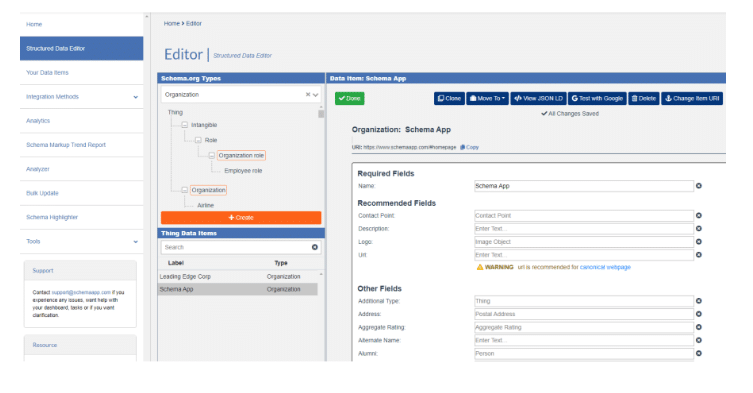Select Airline in type tree
753x393 pixels.
click(x=206, y=205)
